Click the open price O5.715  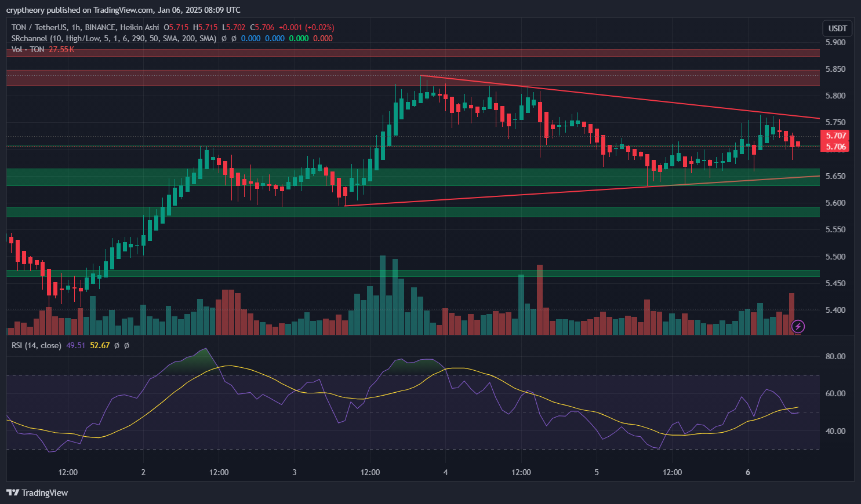pos(176,27)
